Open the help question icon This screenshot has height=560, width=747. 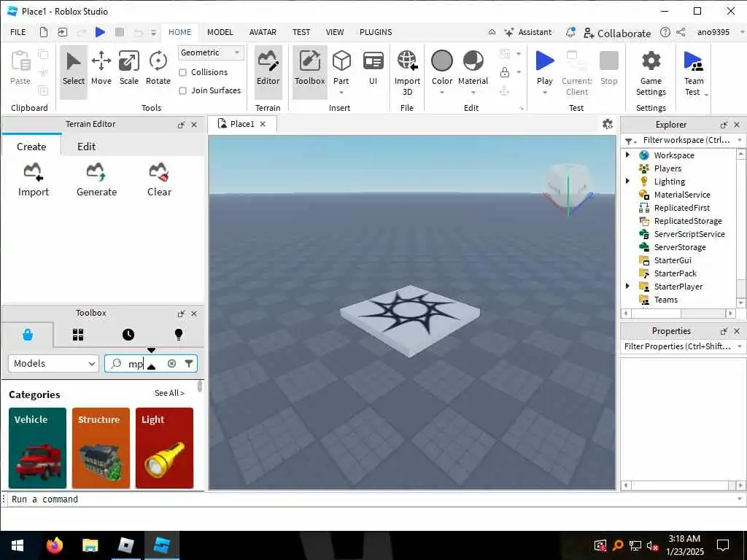click(x=665, y=32)
